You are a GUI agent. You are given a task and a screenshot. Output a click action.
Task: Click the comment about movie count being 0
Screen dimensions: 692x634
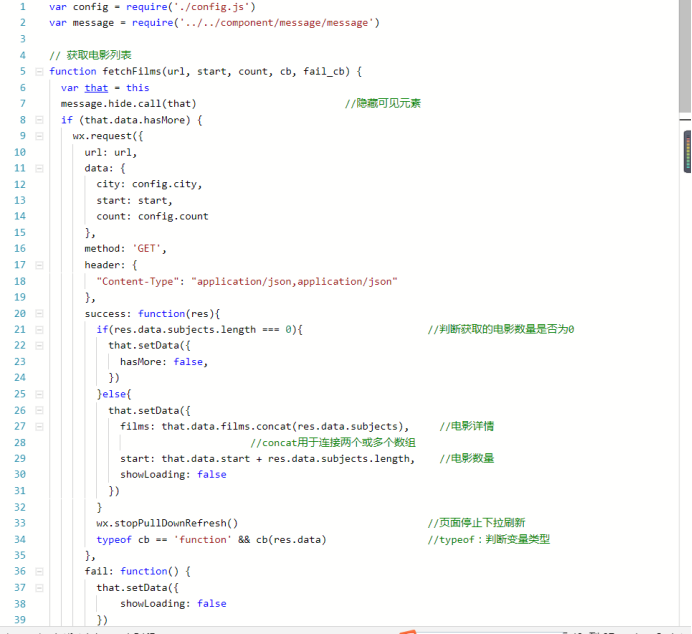coord(500,329)
